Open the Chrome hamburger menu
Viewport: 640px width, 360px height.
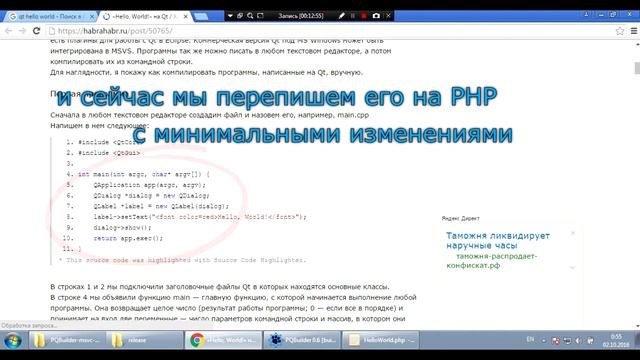634,31
